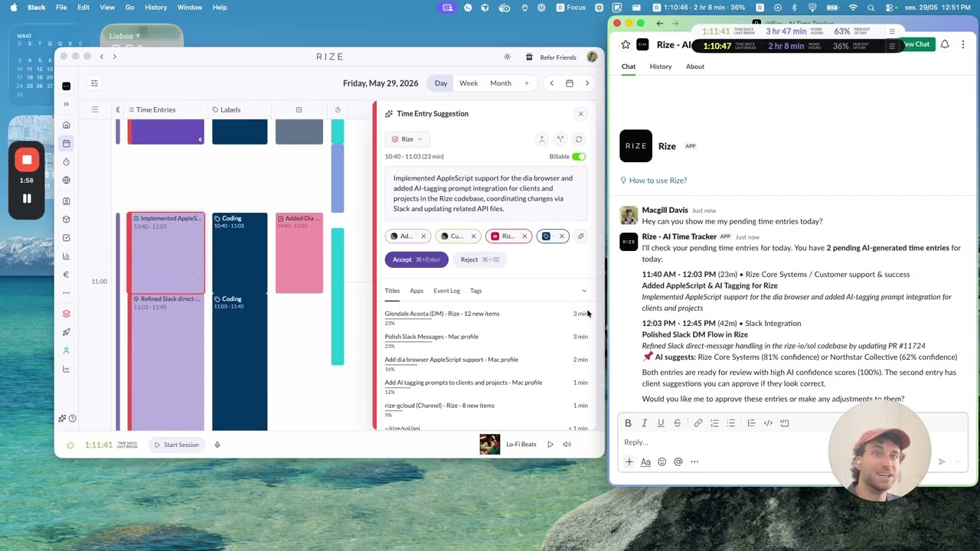Open the How to use Rize? link
The height and width of the screenshot is (551, 980).
(x=654, y=181)
